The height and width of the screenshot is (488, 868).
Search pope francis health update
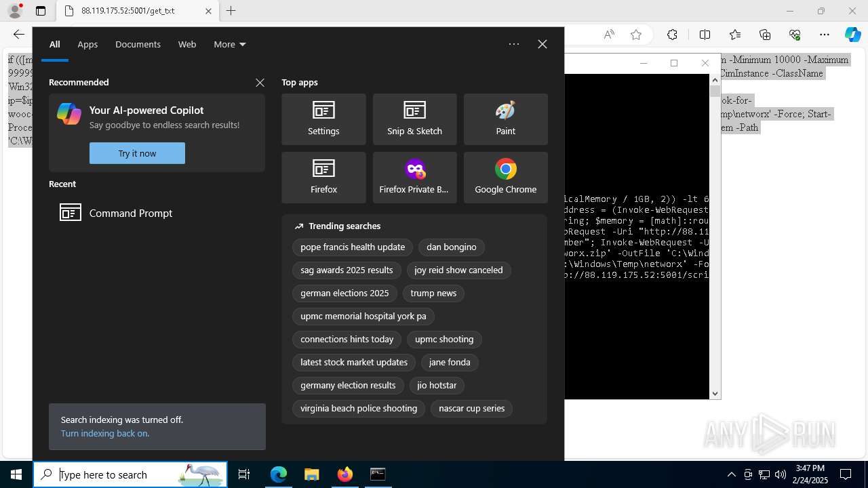[353, 247]
